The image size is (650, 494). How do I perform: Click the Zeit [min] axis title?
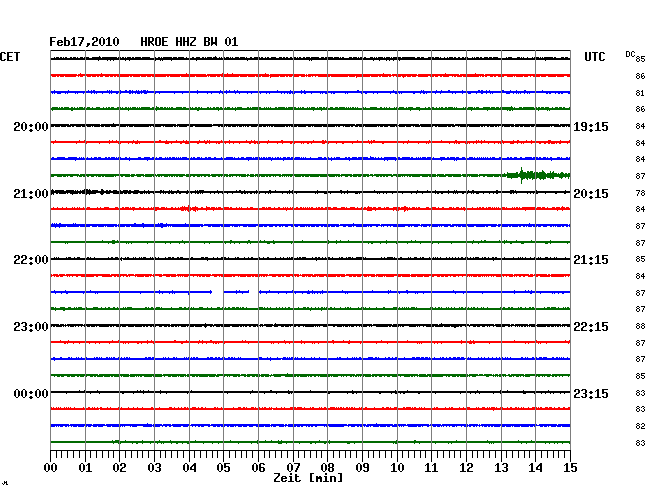[308, 478]
